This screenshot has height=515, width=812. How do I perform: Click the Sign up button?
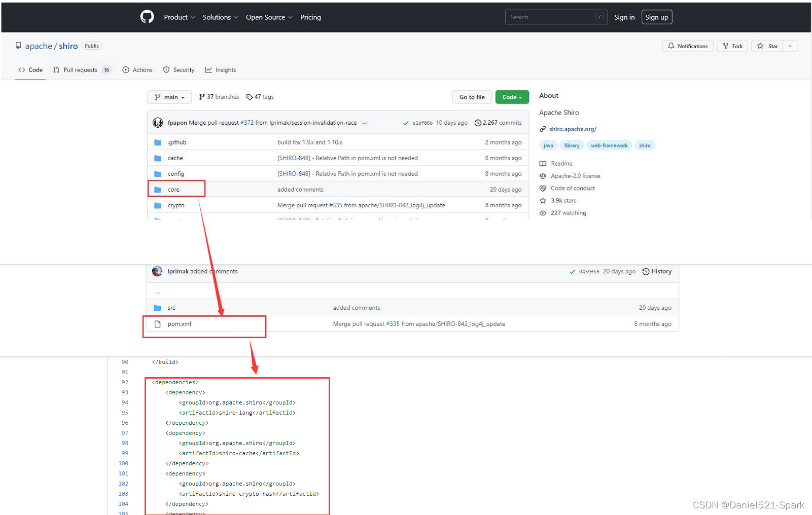coord(657,17)
